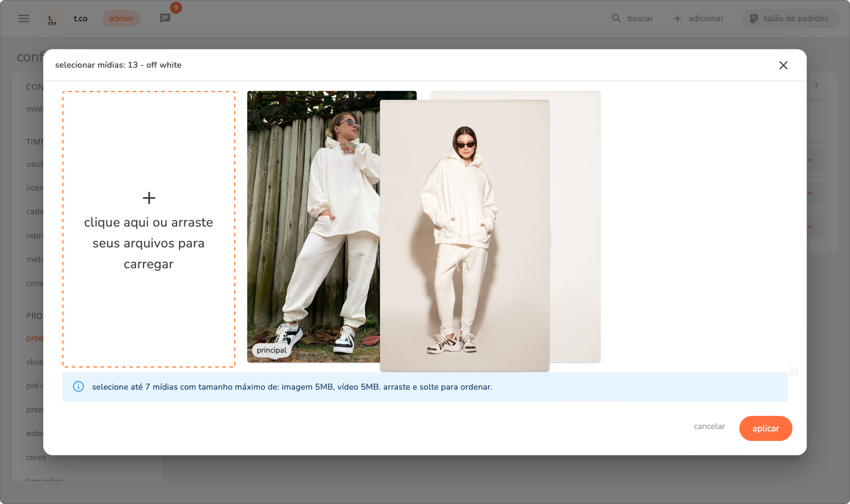
Task: Click plus icon in upload dropzone
Action: click(x=149, y=198)
